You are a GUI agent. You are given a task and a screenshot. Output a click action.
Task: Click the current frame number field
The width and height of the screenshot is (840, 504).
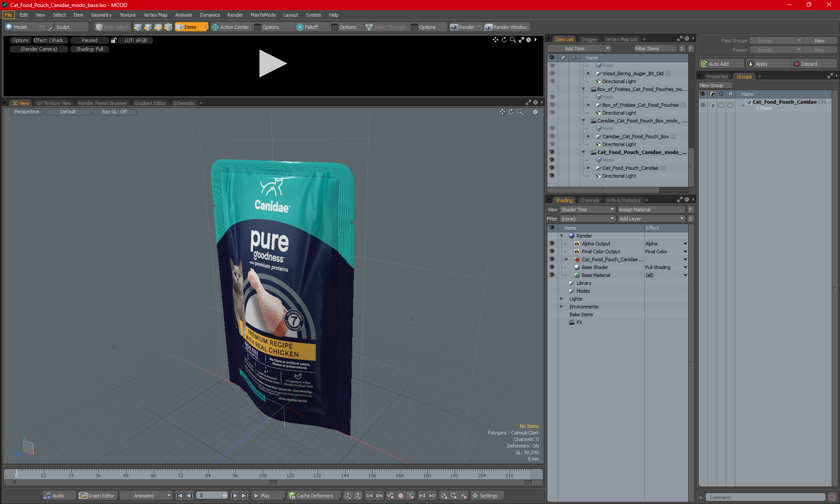209,496
